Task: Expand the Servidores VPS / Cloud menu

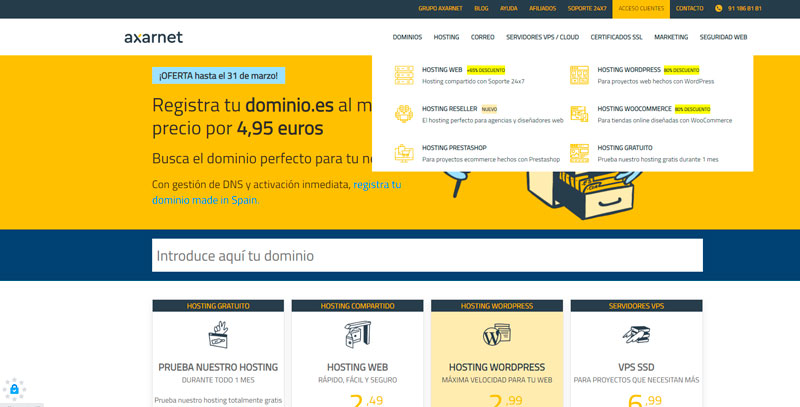Action: pos(542,37)
